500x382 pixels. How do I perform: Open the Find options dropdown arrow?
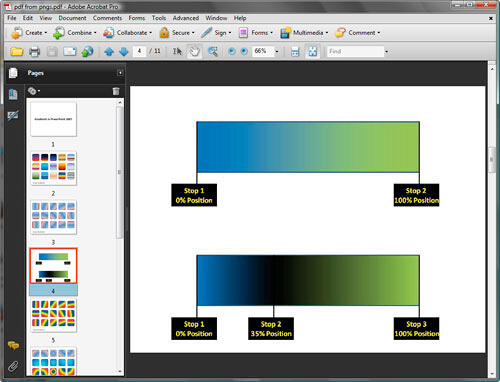coord(387,52)
